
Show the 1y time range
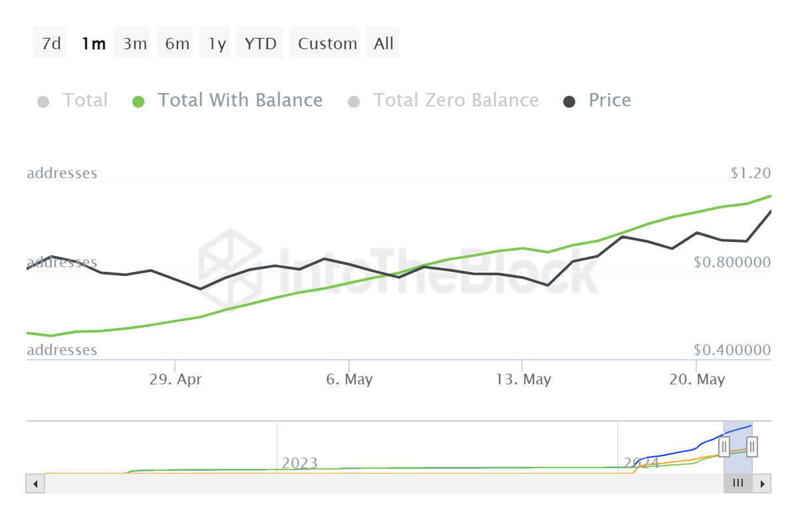pyautogui.click(x=217, y=44)
